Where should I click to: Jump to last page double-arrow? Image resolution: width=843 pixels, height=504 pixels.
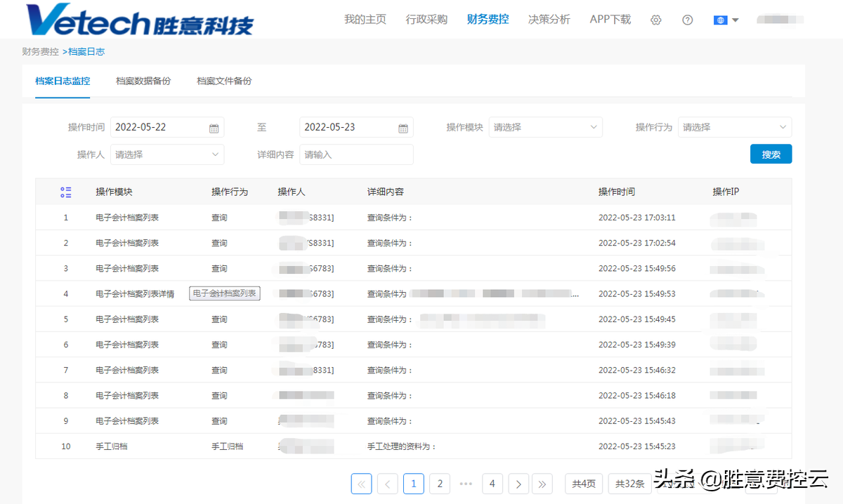tap(542, 484)
